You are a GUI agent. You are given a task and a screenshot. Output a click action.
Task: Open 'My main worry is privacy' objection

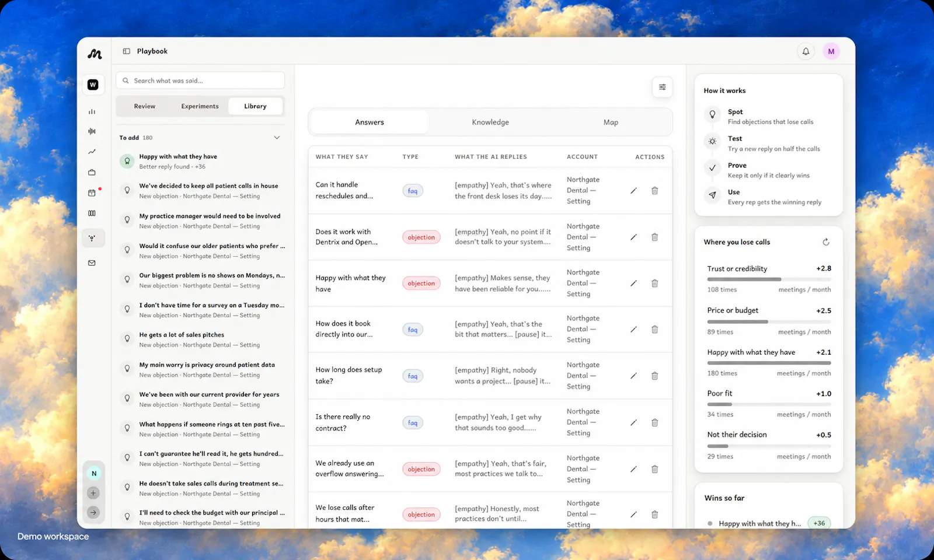202,369
